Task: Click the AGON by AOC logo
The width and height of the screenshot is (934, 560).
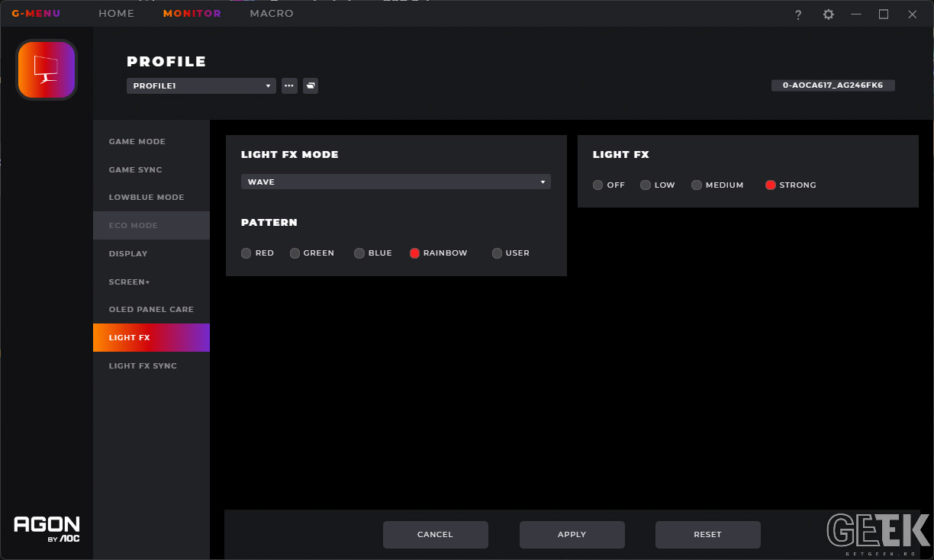Action: tap(47, 529)
